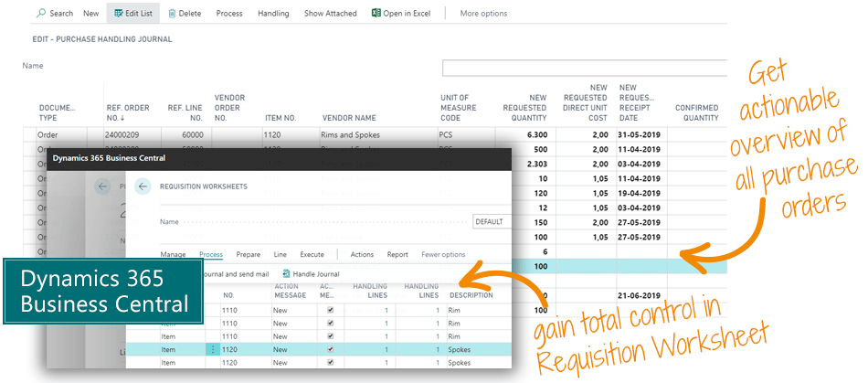
Task: Click the Edit List button
Action: 132,14
